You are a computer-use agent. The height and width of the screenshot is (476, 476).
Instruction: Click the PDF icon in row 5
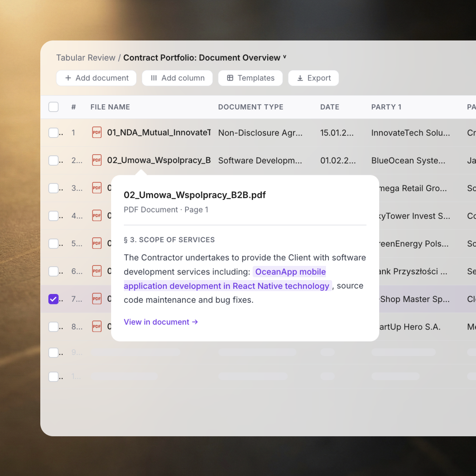[x=97, y=243]
